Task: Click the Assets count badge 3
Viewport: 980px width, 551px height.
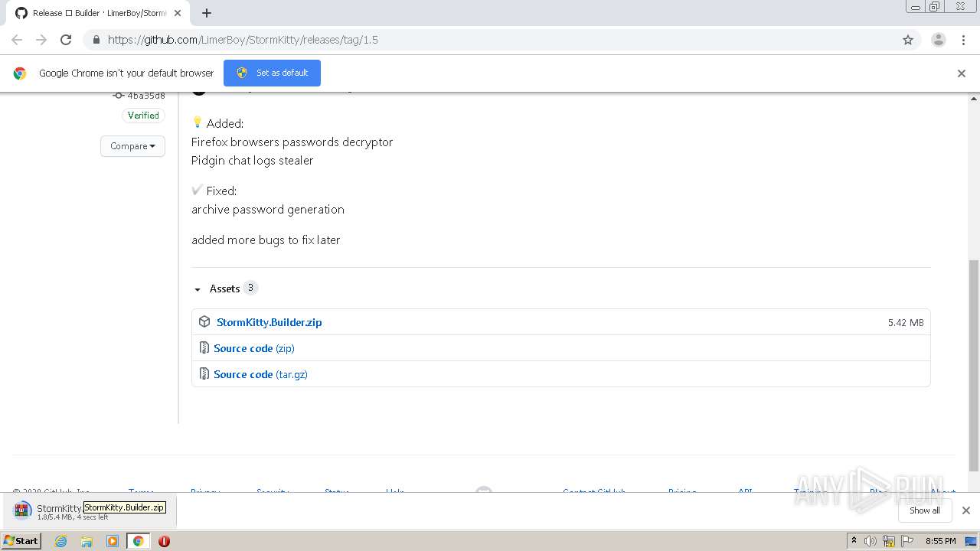Action: (x=250, y=288)
